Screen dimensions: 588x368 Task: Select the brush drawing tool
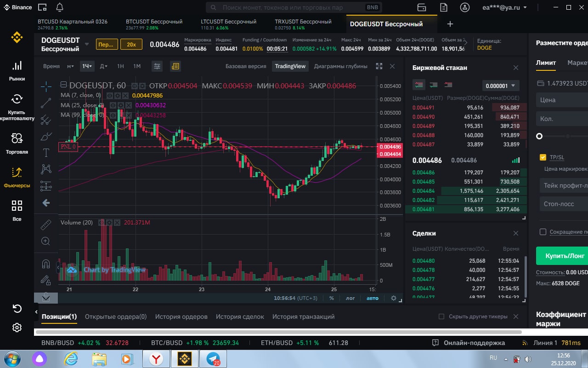click(46, 136)
